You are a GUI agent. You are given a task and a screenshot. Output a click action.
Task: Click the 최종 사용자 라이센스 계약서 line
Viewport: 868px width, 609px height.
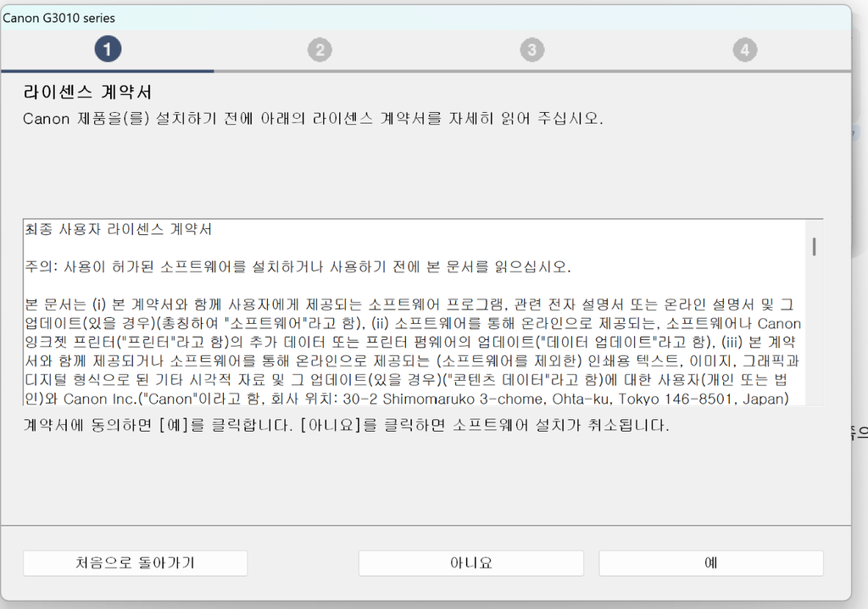tap(118, 229)
